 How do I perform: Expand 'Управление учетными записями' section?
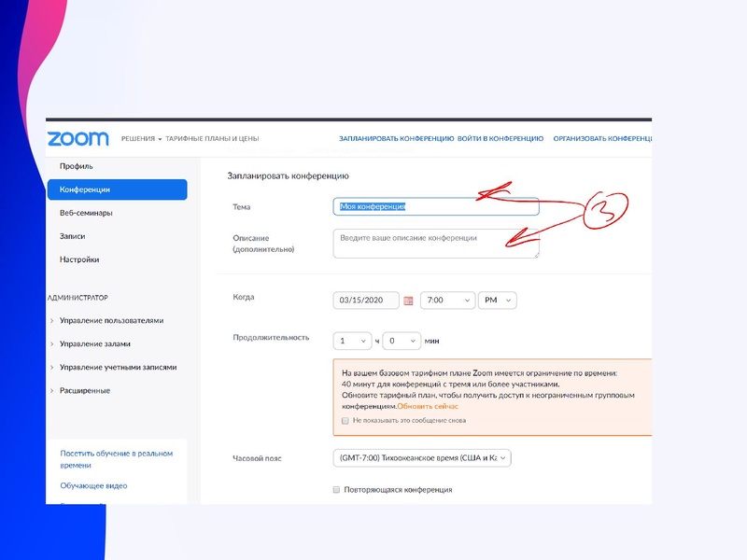(x=117, y=368)
